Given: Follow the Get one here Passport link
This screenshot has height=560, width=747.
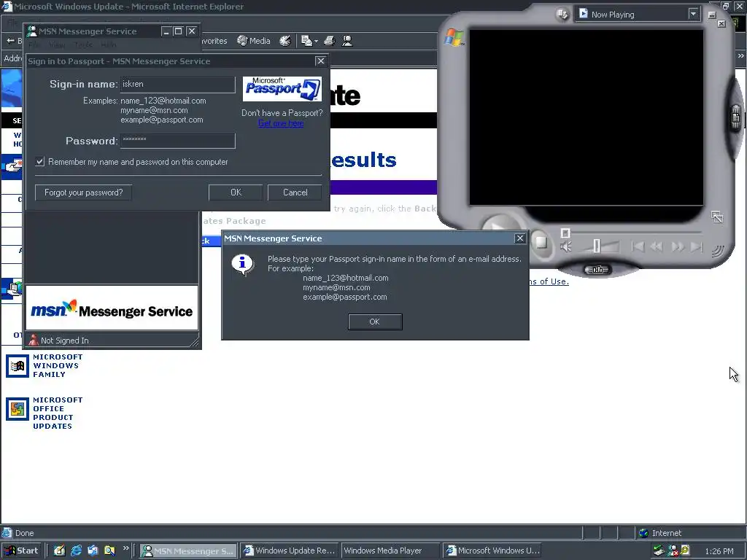Looking at the screenshot, I should click(x=281, y=123).
